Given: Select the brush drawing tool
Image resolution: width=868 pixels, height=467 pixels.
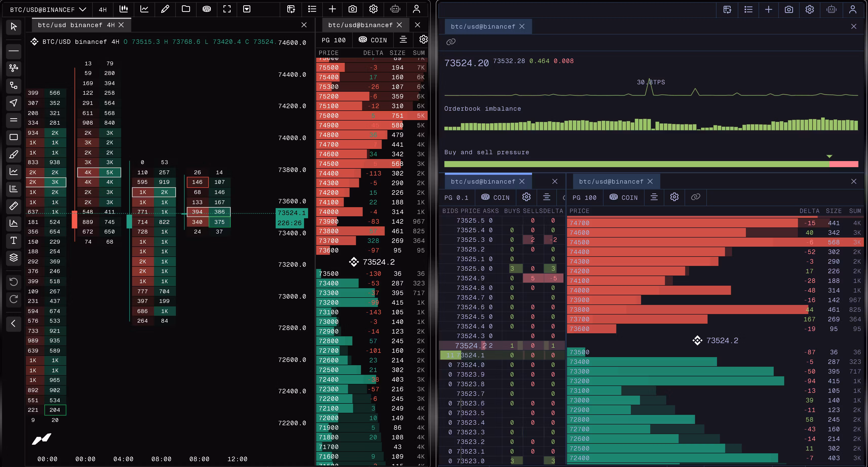Looking at the screenshot, I should pyautogui.click(x=13, y=154).
